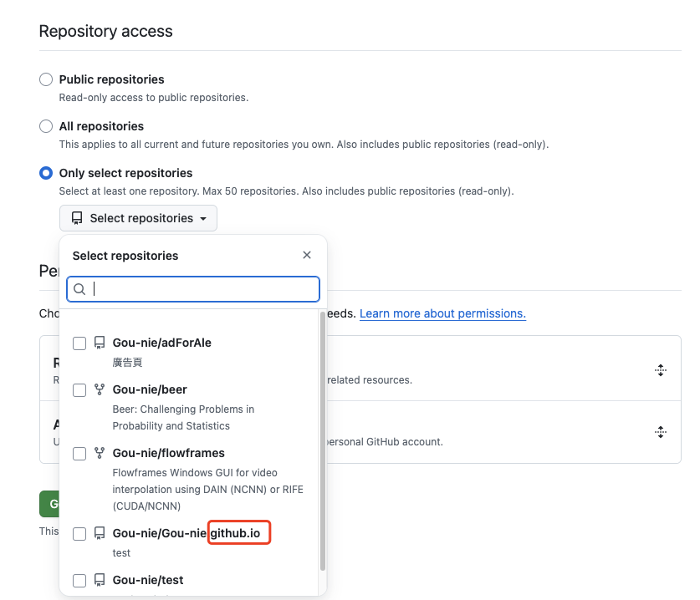Screen dimensions: 700x600
Task: Select the Gou-nie/Gou-nie.github.io repository name
Action: (x=186, y=533)
